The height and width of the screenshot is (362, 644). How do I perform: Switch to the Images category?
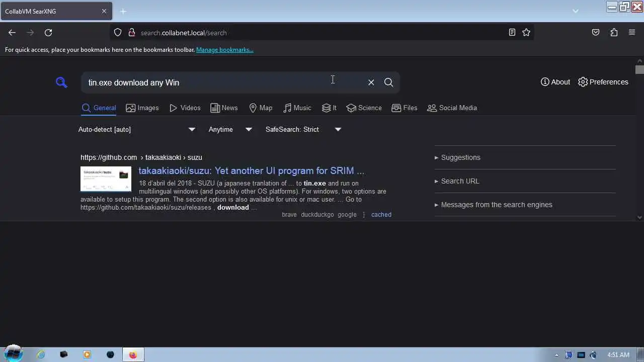pos(142,108)
